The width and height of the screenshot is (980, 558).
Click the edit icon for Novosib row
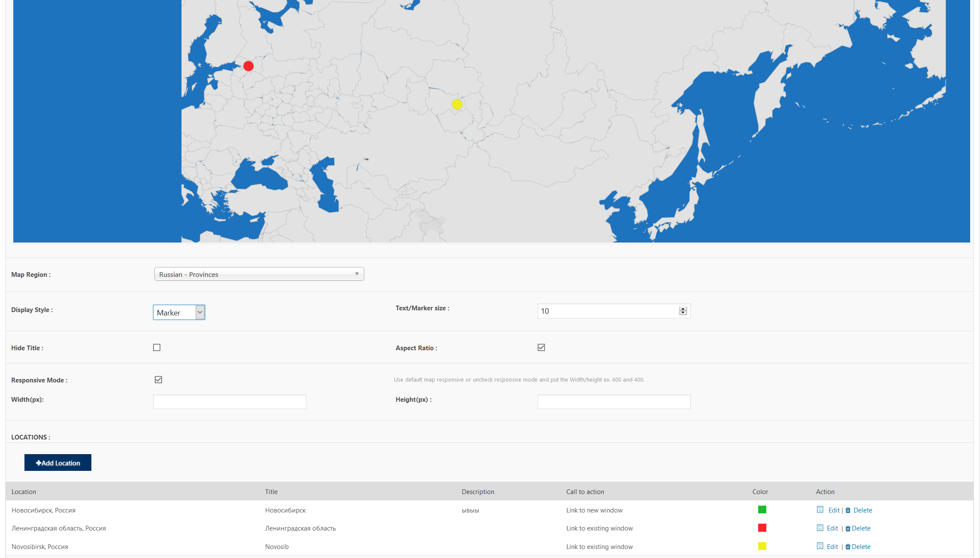[820, 546]
